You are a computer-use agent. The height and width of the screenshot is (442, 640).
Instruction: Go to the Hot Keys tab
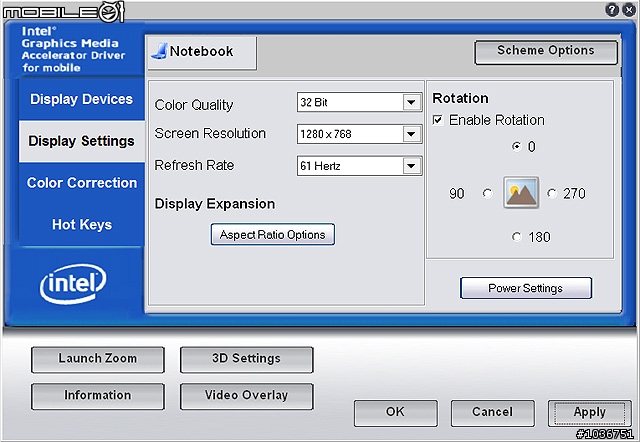82,224
